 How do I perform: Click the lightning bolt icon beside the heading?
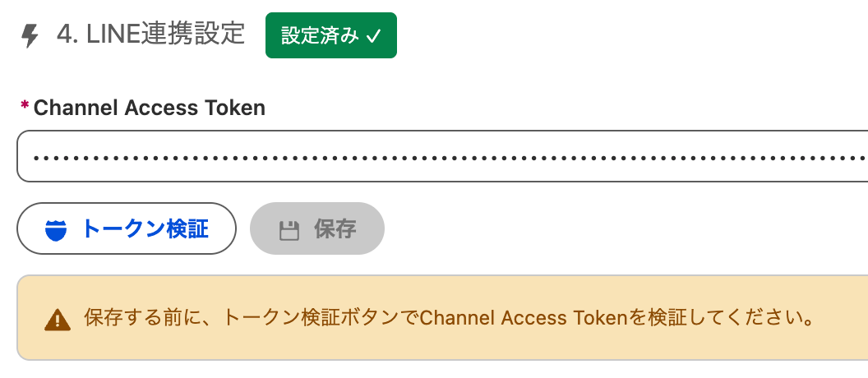(30, 36)
